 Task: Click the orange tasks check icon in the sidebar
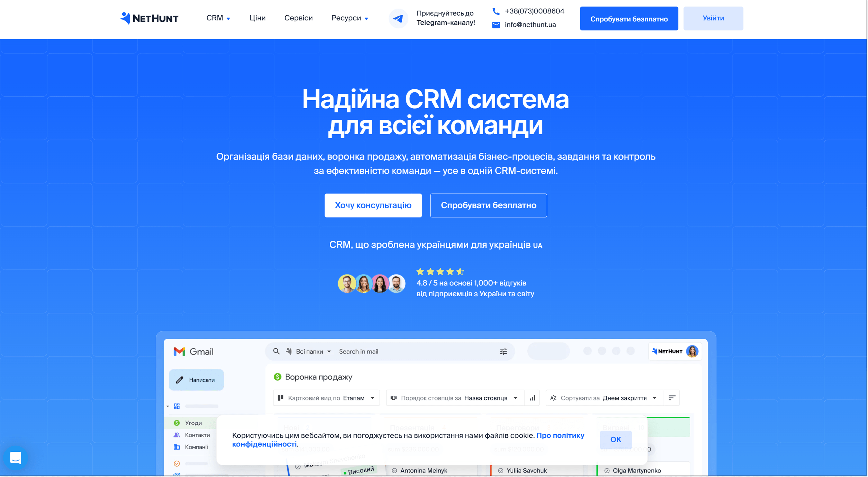coord(177,464)
